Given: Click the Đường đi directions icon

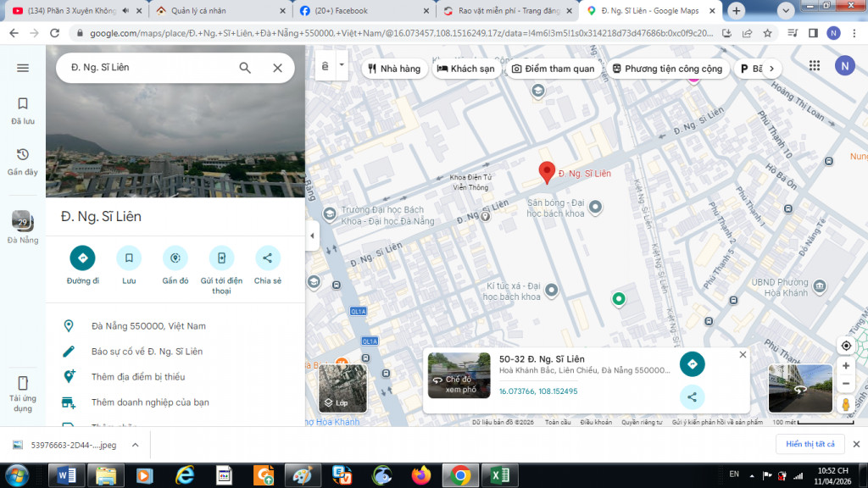Looking at the screenshot, I should (x=82, y=258).
